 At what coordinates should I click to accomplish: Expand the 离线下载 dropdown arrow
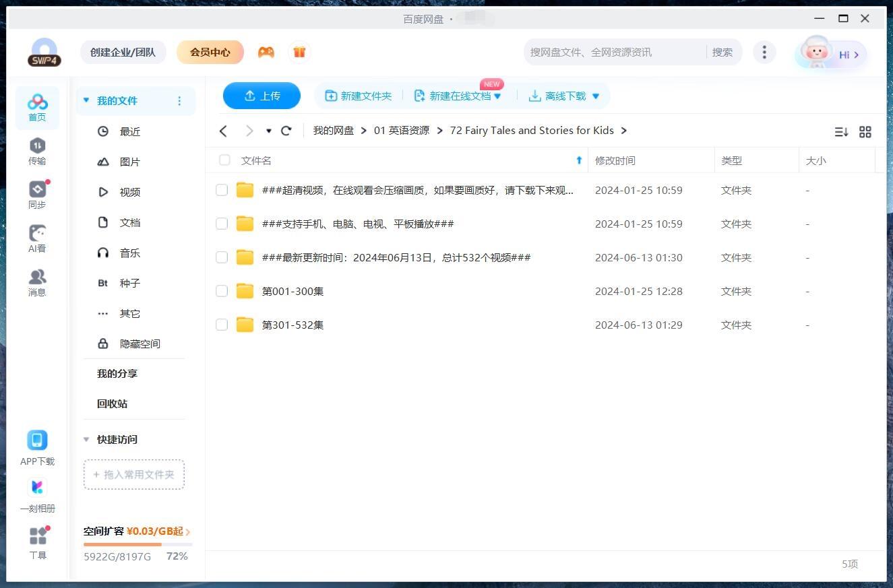point(596,96)
